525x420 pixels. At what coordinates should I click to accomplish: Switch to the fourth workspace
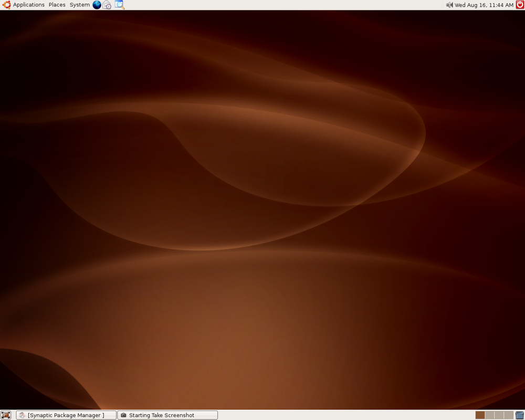(x=508, y=415)
